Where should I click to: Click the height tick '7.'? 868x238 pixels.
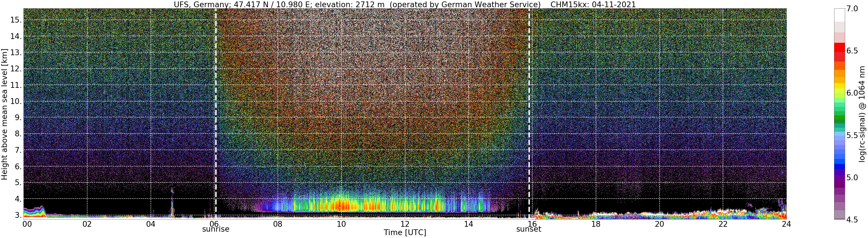[x=18, y=150]
